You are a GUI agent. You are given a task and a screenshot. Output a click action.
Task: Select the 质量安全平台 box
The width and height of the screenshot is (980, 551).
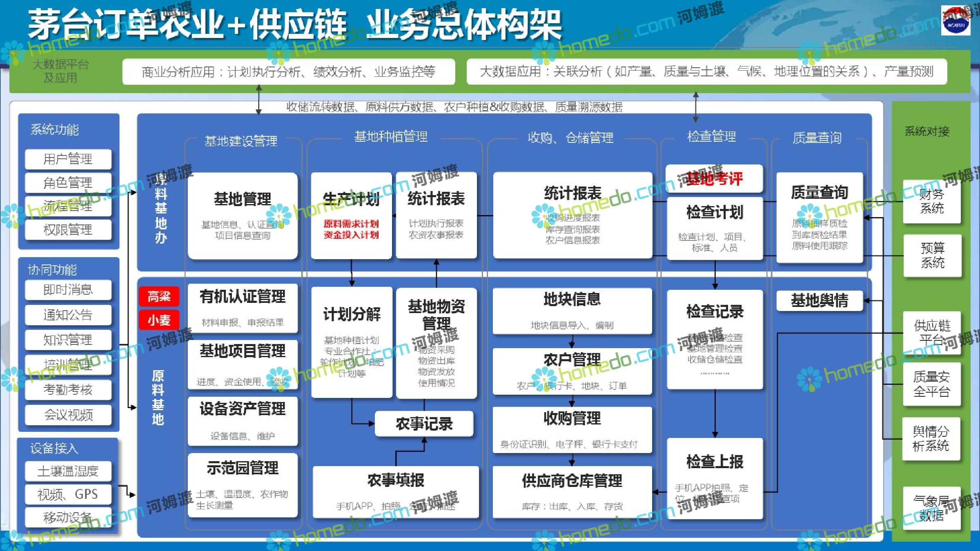[932, 384]
